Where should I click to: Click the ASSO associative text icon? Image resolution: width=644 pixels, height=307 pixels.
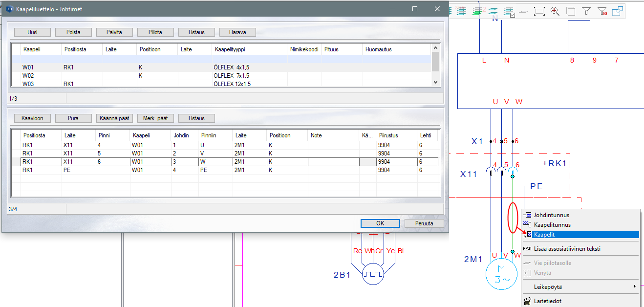pyautogui.click(x=527, y=249)
